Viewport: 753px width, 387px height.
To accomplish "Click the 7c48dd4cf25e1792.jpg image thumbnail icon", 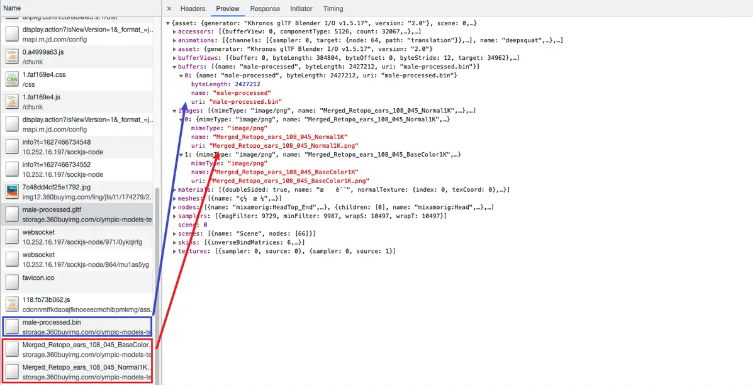I will pos(12,192).
